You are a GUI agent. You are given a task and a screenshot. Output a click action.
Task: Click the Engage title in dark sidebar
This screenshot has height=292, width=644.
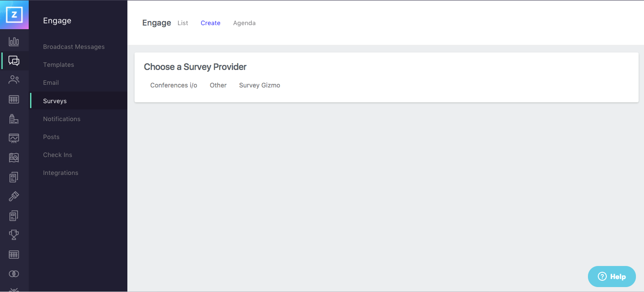pos(57,21)
